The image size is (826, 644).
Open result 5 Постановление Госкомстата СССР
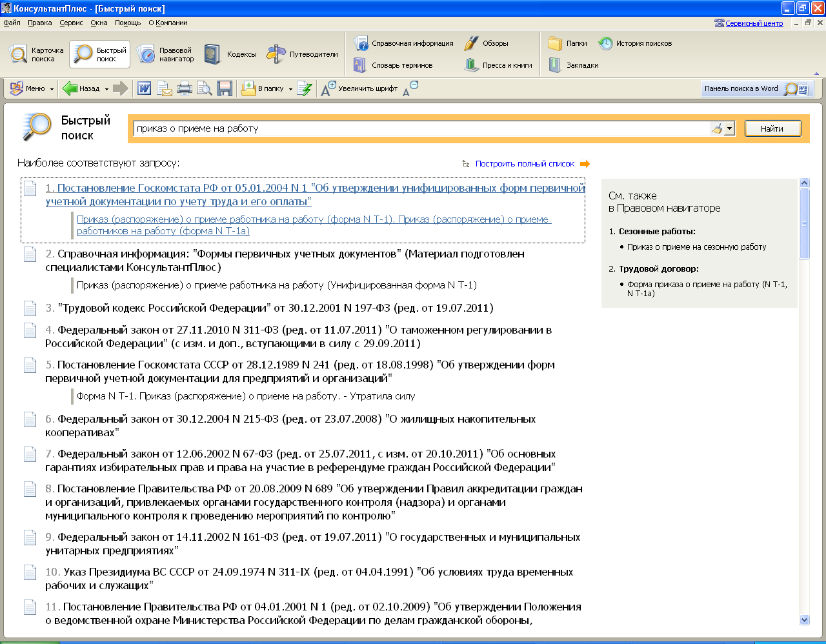point(300,372)
